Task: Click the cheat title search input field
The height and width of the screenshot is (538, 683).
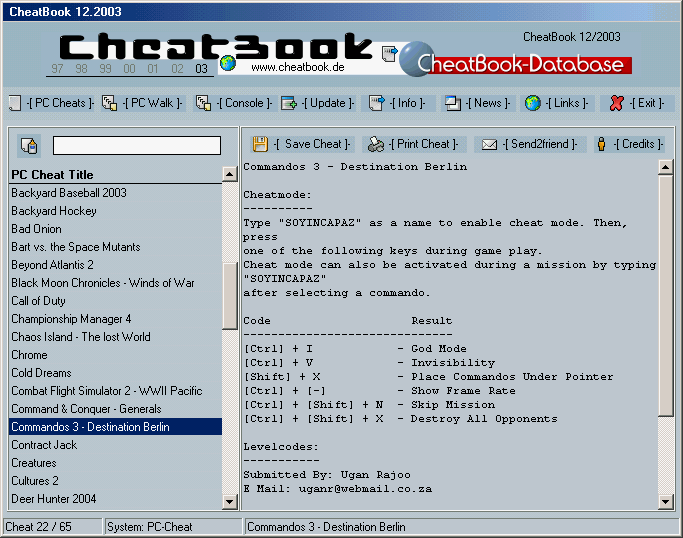Action: pyautogui.click(x=136, y=146)
